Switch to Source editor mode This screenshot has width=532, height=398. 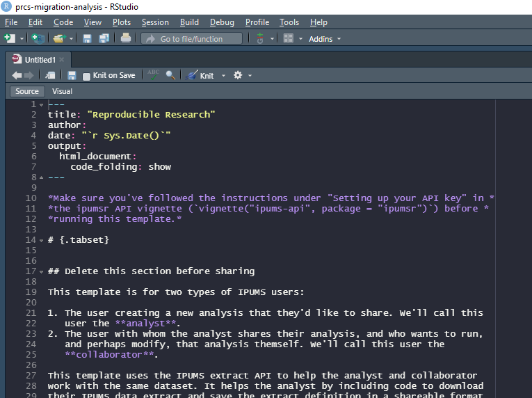click(27, 91)
